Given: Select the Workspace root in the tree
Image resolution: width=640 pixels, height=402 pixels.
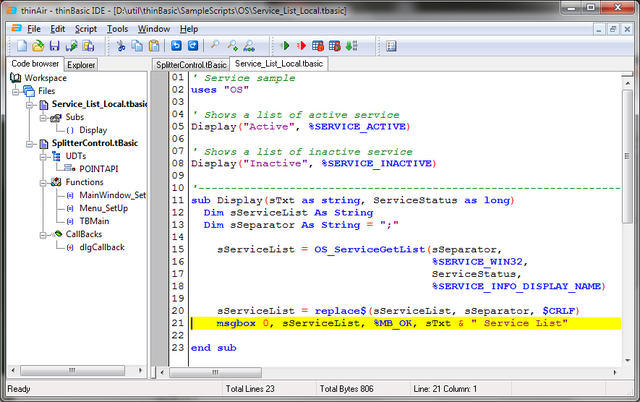Looking at the screenshot, I should 45,78.
